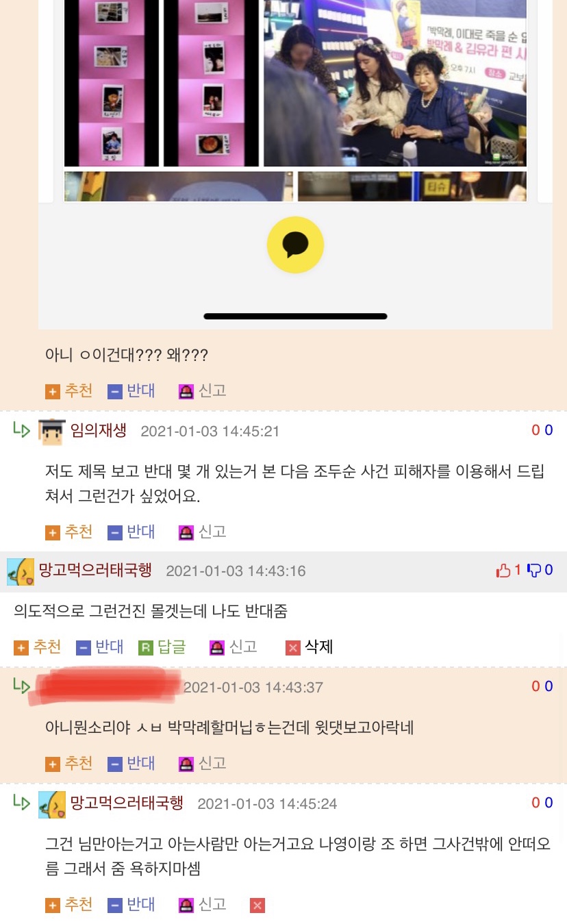This screenshot has height=924, width=567.
Task: Click 임의재생 user avatar icon
Action: pos(52,431)
